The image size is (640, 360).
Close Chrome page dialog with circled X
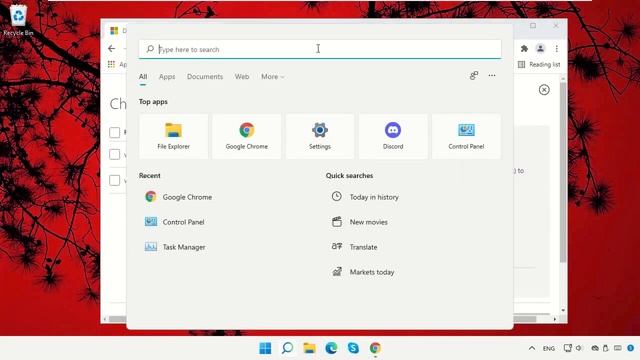point(544,90)
